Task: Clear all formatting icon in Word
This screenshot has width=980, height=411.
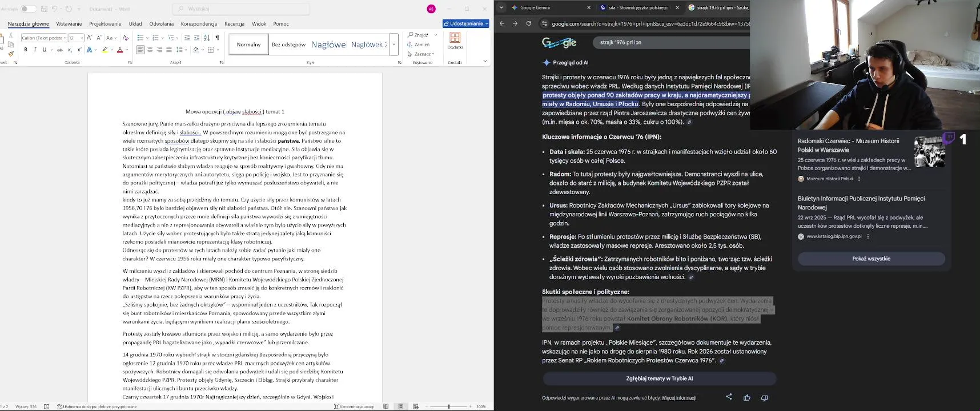Action: pos(126,38)
